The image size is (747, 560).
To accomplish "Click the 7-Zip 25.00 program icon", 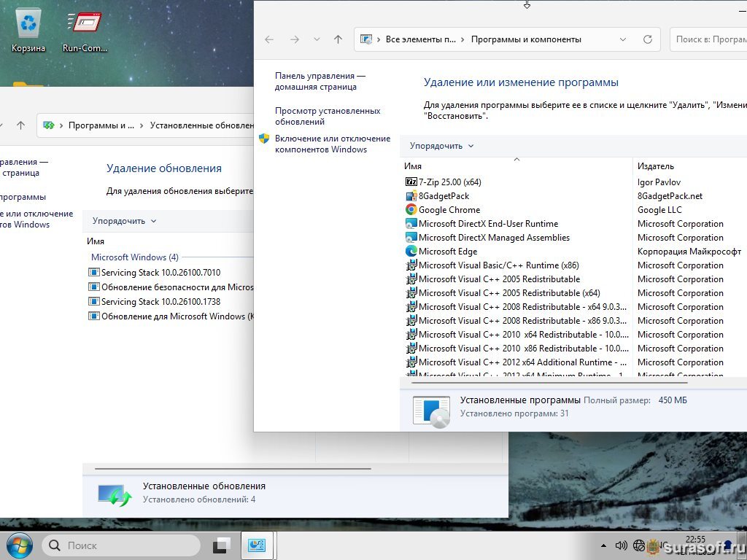I will point(411,182).
